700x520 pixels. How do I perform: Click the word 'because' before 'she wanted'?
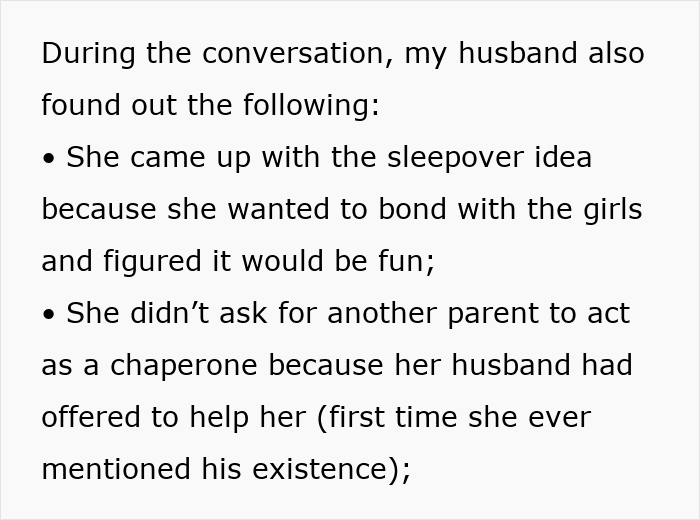tap(99, 209)
